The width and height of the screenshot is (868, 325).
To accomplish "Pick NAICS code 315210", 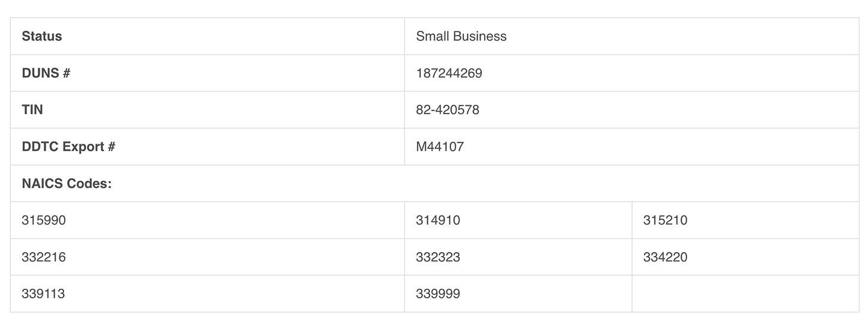I will [665, 220].
